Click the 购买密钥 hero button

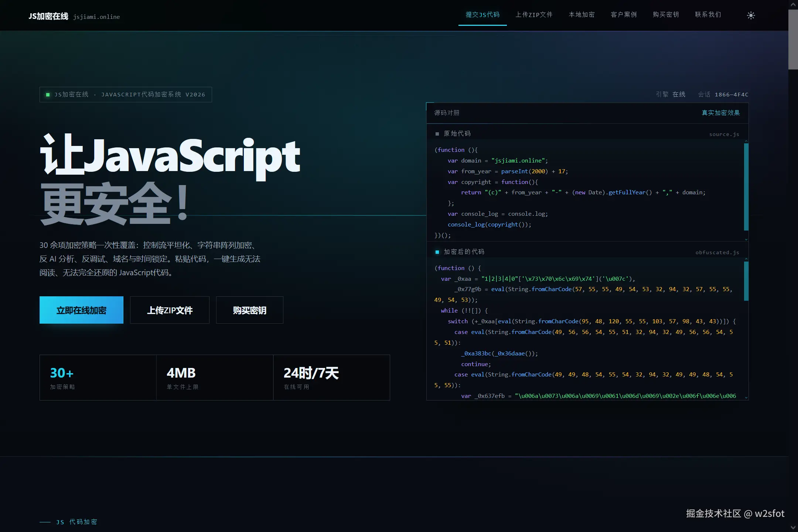click(x=249, y=310)
